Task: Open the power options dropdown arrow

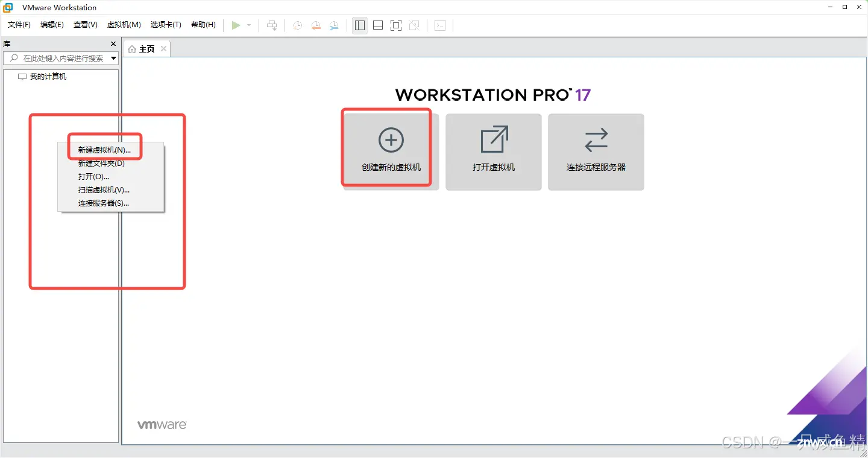Action: tap(249, 25)
